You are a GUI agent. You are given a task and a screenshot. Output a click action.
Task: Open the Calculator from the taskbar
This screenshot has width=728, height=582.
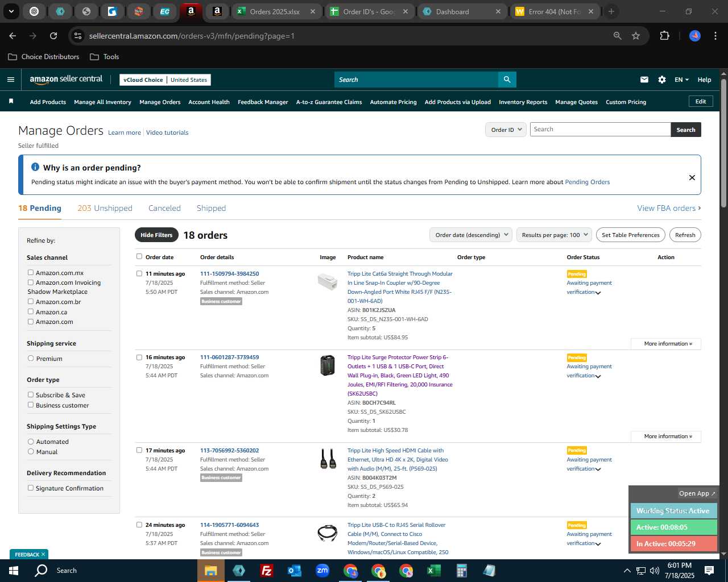461,571
